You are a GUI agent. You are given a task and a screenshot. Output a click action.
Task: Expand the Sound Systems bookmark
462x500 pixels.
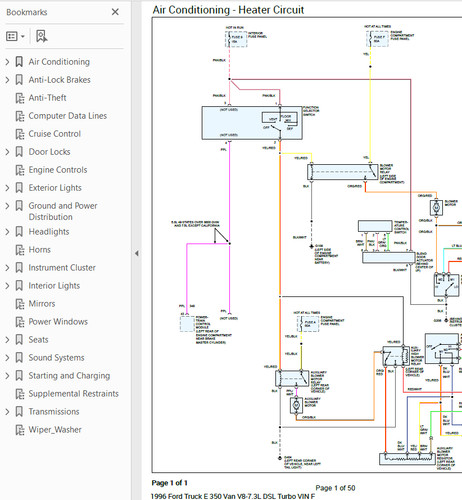click(7, 358)
